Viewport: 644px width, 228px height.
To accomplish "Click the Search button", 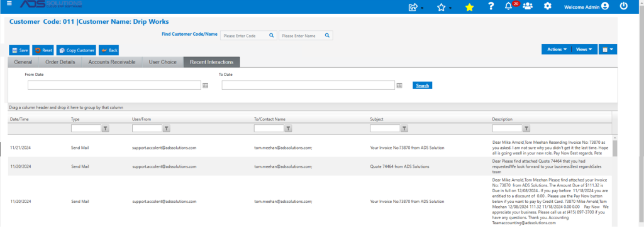I will pyautogui.click(x=422, y=85).
